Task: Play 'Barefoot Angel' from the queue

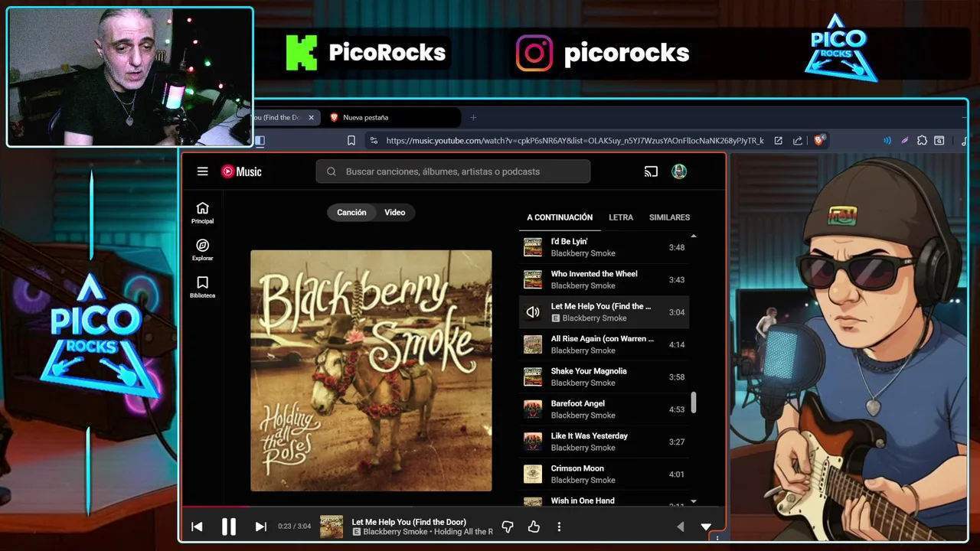Action: point(604,409)
